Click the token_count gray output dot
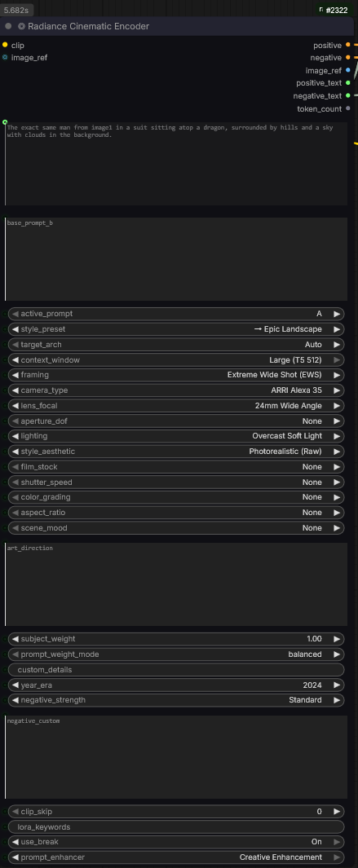This screenshot has width=358, height=868. tap(347, 108)
